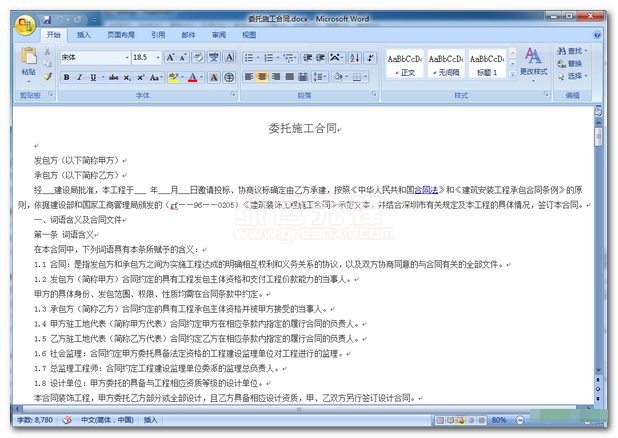Switch to the 页面布局 ribbon tab

coord(121,35)
